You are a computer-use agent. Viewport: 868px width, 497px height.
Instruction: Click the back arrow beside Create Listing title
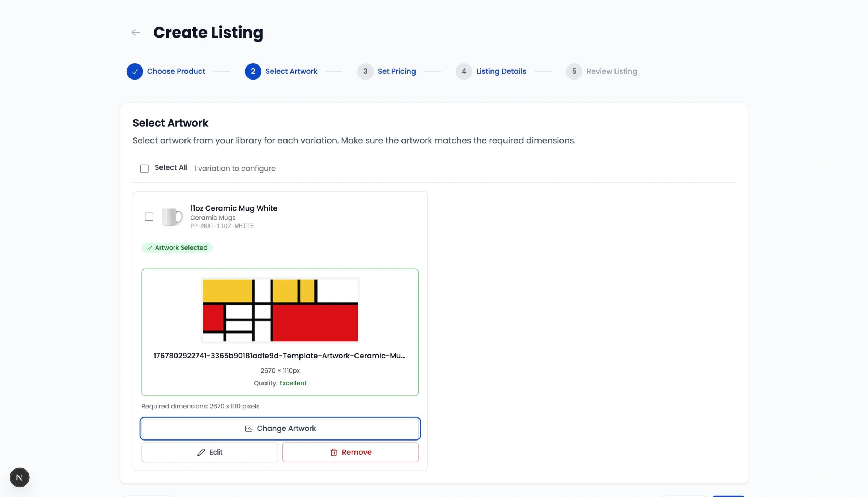pyautogui.click(x=135, y=33)
